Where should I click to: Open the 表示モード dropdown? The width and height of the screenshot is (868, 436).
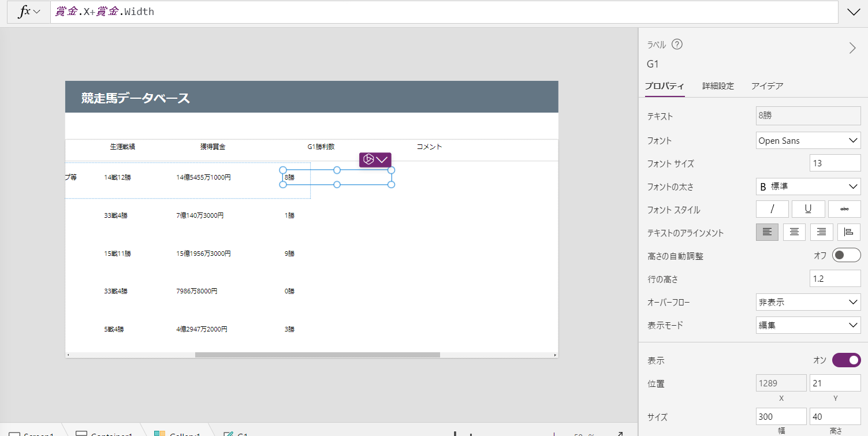click(809, 325)
